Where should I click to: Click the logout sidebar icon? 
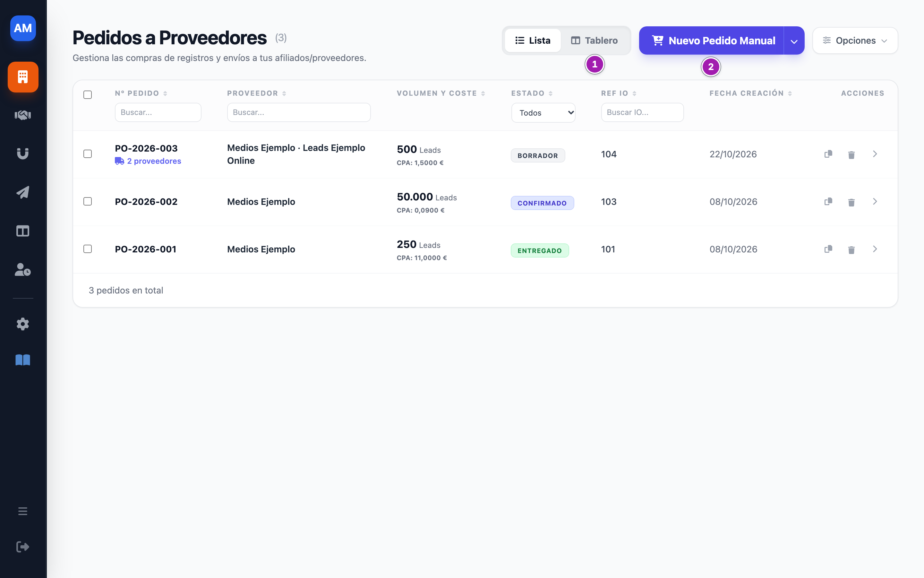23,547
